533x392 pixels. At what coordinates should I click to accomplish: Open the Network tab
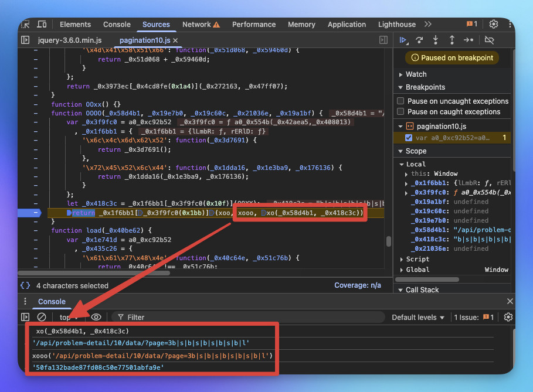point(196,25)
